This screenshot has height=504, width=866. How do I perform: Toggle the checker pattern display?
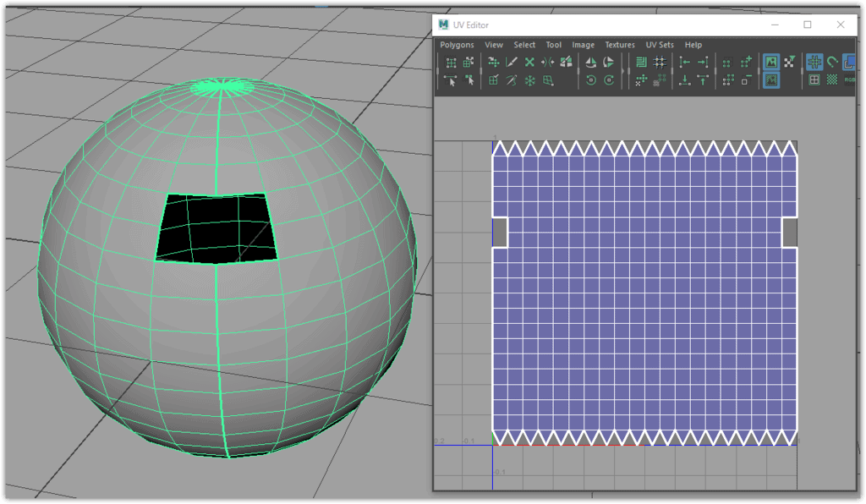833,80
